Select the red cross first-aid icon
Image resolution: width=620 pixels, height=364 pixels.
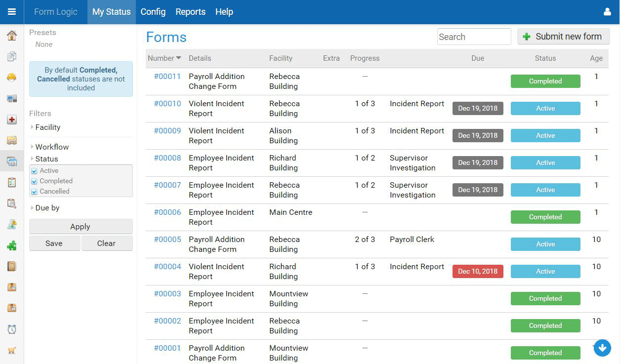pos(12,120)
